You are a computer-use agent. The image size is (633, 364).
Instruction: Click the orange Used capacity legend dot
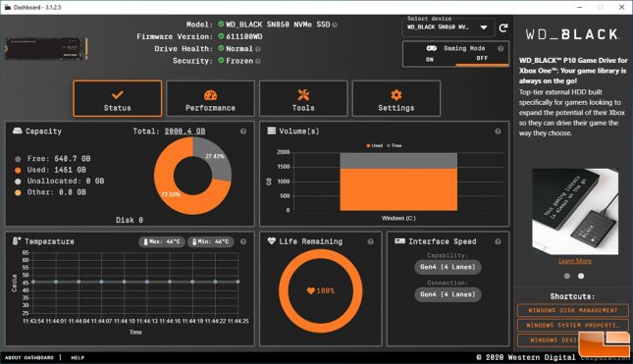click(x=18, y=171)
